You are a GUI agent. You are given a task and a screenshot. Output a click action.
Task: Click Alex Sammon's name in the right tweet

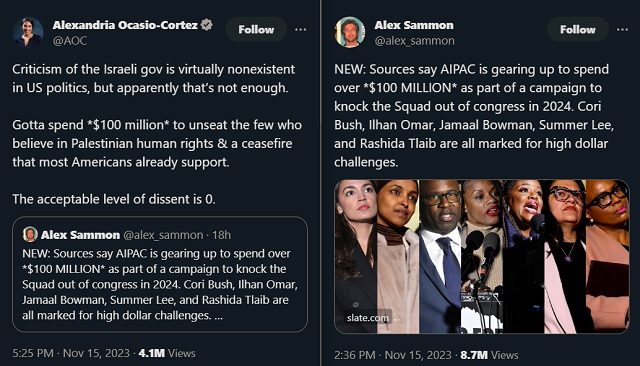[x=414, y=25]
